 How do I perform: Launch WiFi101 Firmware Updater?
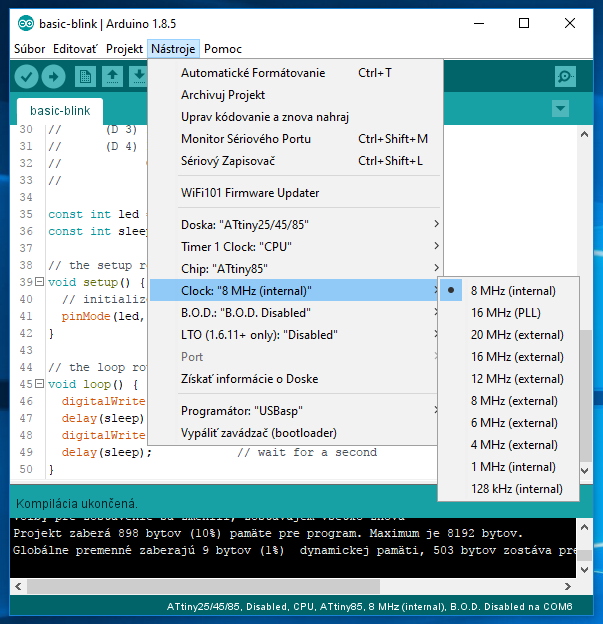coord(295,193)
